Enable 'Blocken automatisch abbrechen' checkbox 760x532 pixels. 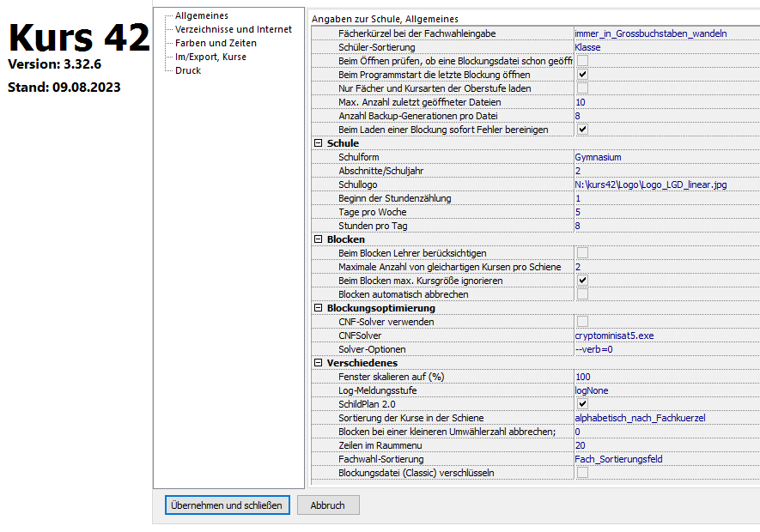[582, 294]
